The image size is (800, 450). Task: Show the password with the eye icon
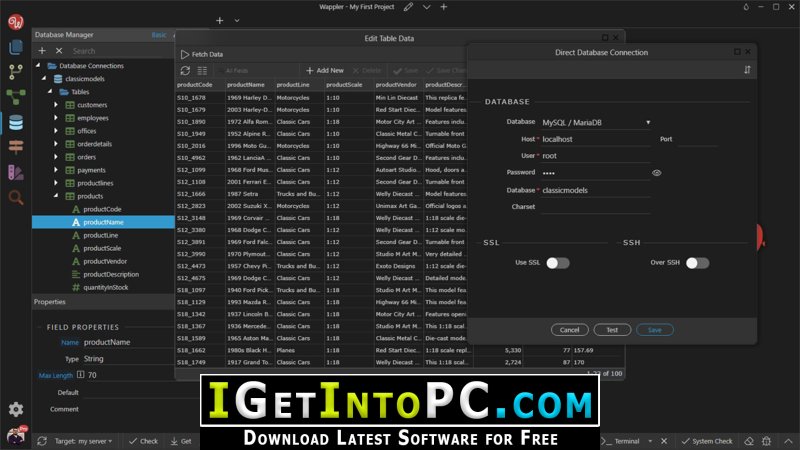[657, 173]
